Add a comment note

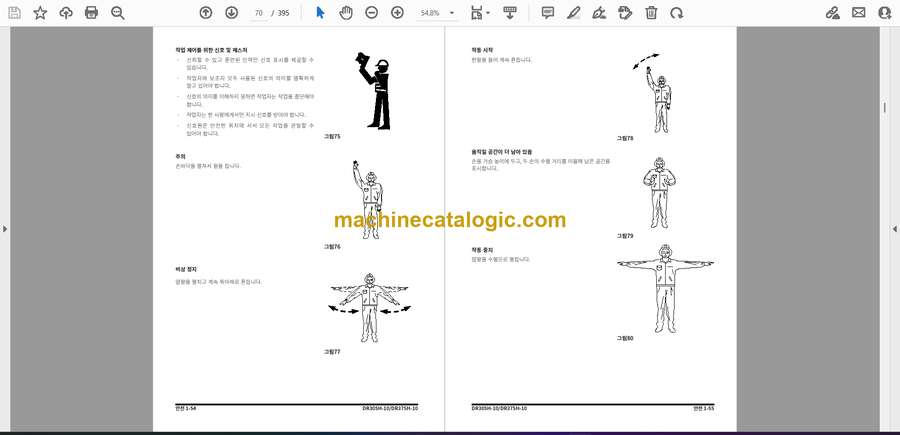coord(548,13)
